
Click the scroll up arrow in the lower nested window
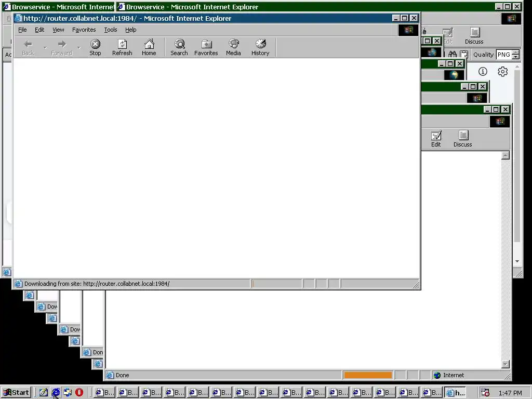505,155
